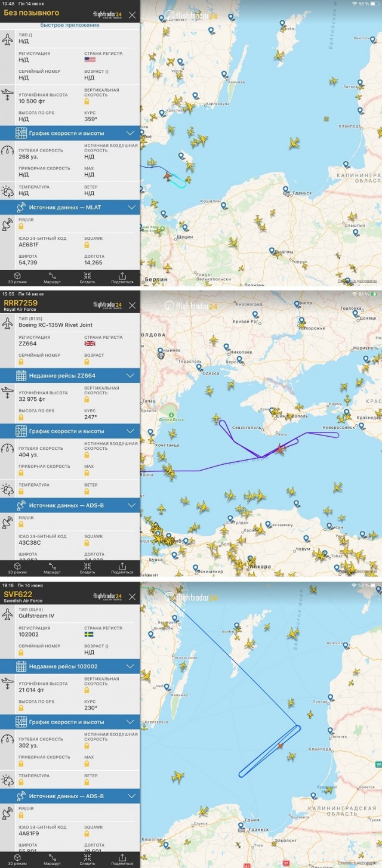Tap the Gulfstream IV type text
The image size is (382, 868).
tap(35, 616)
